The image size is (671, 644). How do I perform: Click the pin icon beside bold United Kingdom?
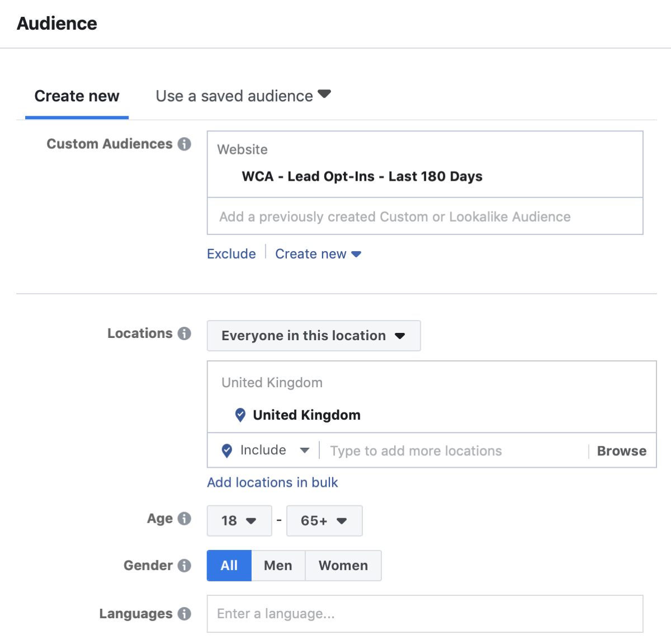240,415
